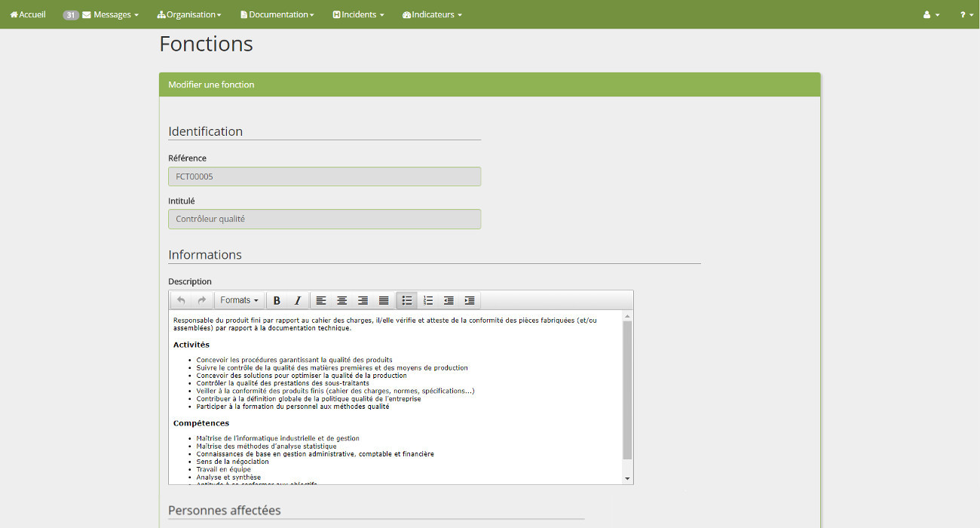Toggle italic formatting in the description editor
This screenshot has width=980, height=528.
point(298,300)
